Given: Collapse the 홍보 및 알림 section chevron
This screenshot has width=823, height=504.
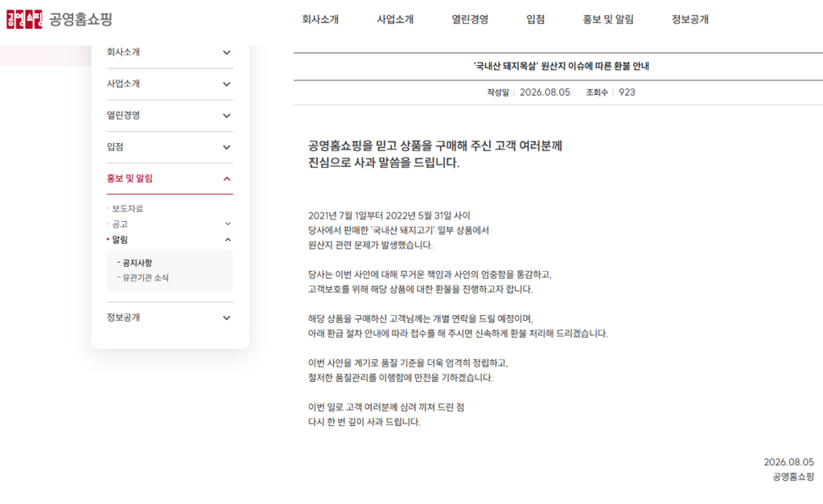Looking at the screenshot, I should [227, 178].
